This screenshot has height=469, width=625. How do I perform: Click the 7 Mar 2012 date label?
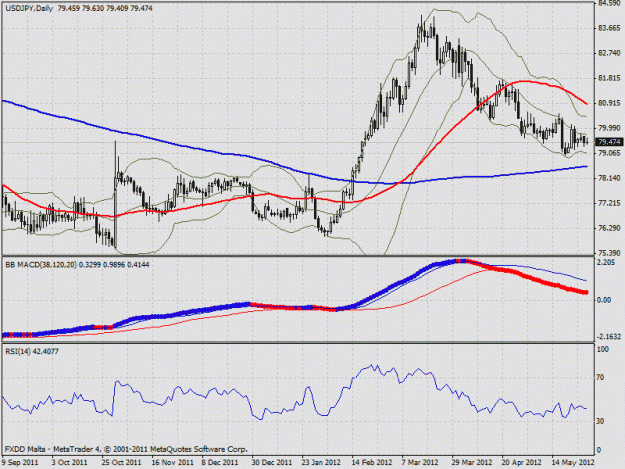(x=420, y=463)
